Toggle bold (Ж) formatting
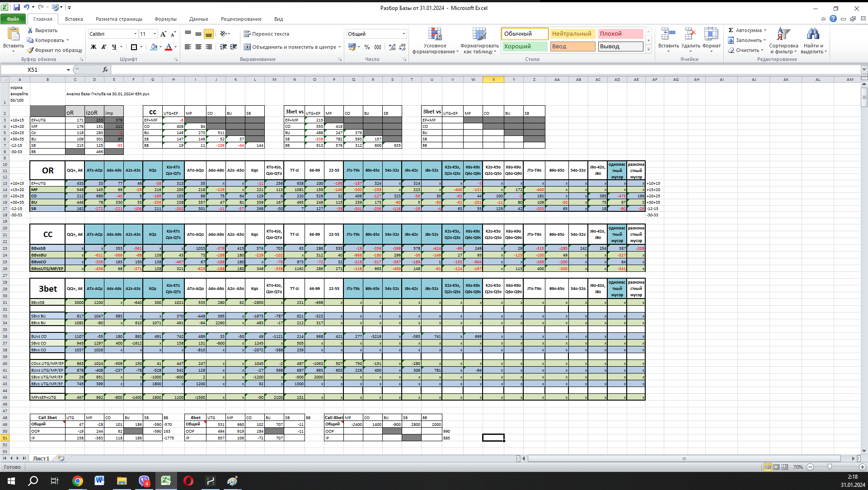The width and height of the screenshot is (868, 490). pos(94,47)
